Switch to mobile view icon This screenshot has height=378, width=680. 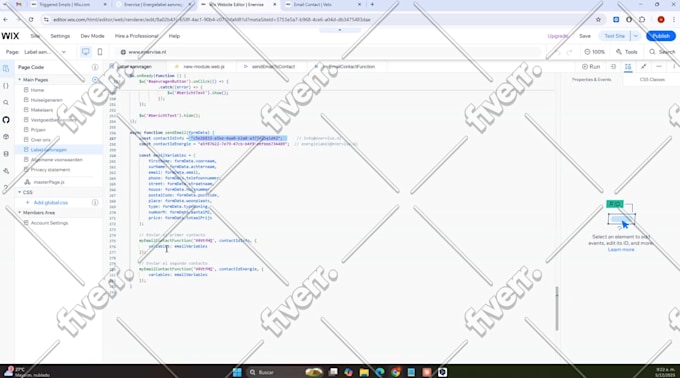100,52
